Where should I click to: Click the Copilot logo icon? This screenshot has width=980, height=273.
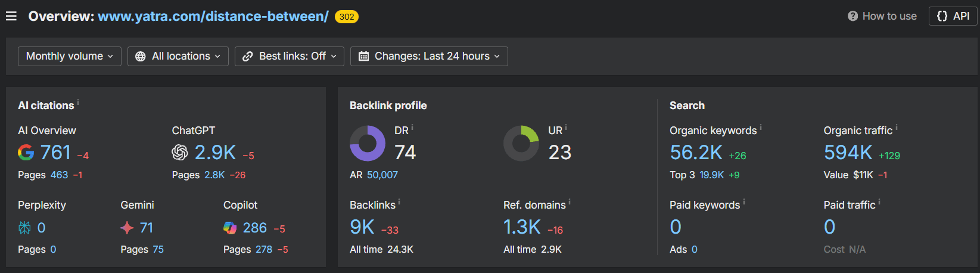click(230, 228)
